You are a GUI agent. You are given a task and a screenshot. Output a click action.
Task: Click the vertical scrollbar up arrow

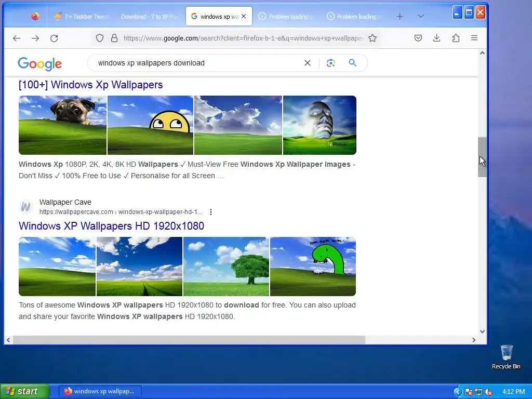pyautogui.click(x=482, y=54)
